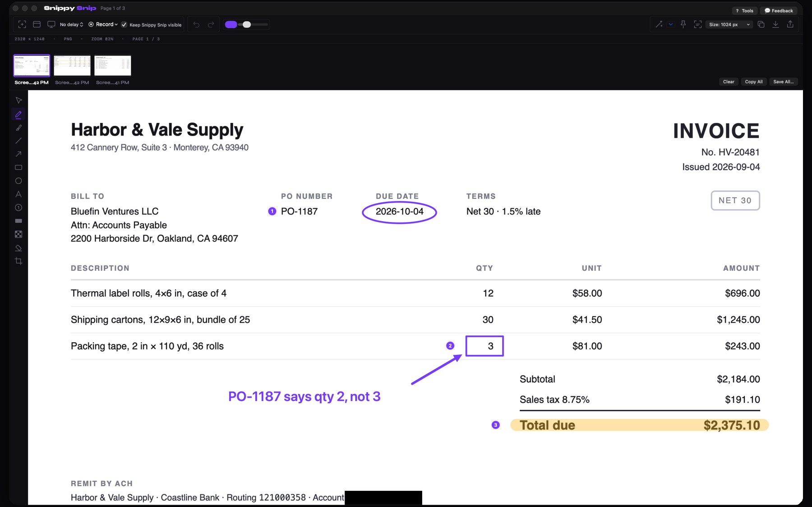
Task: Open the Record options dropdown
Action: (103, 24)
